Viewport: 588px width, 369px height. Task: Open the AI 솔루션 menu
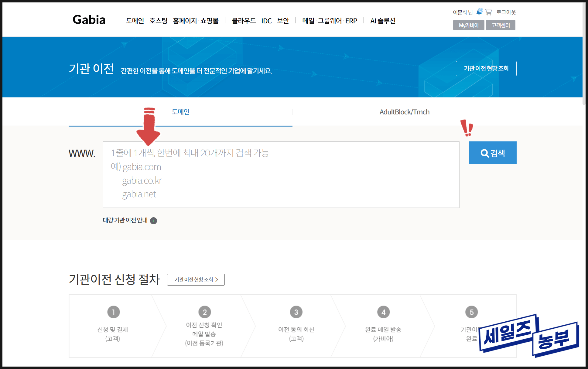[383, 21]
